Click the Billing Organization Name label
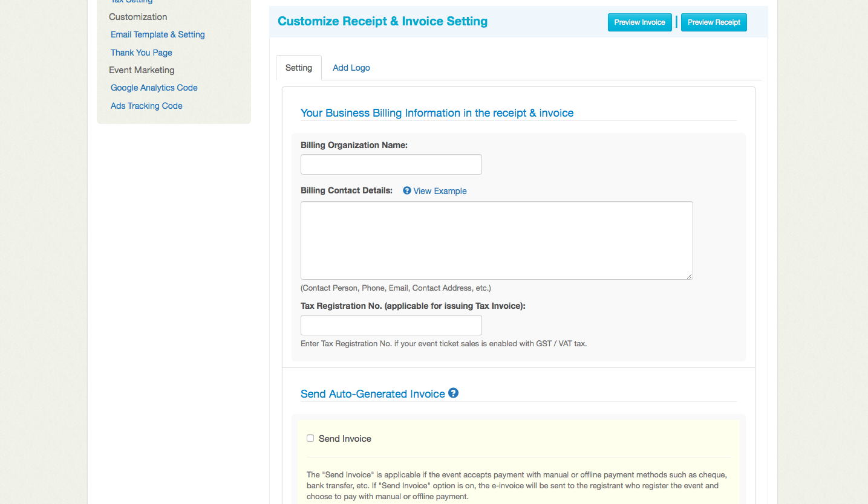The width and height of the screenshot is (868, 504). 354,145
